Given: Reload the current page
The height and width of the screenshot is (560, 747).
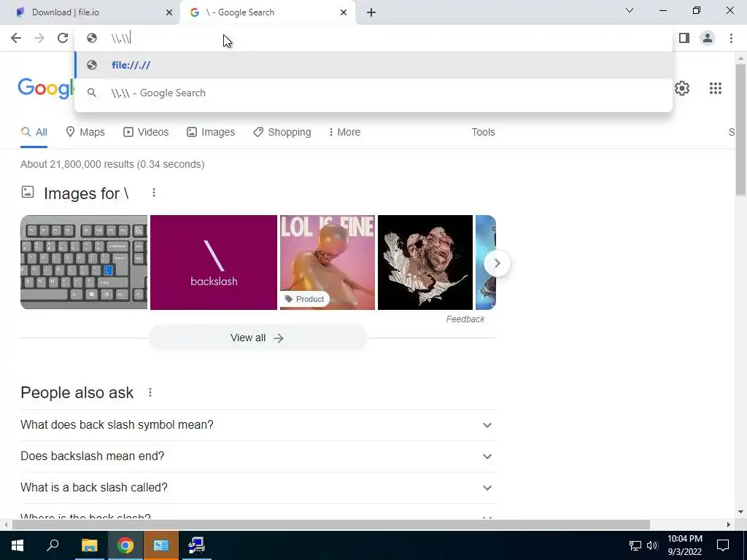Looking at the screenshot, I should tap(63, 38).
